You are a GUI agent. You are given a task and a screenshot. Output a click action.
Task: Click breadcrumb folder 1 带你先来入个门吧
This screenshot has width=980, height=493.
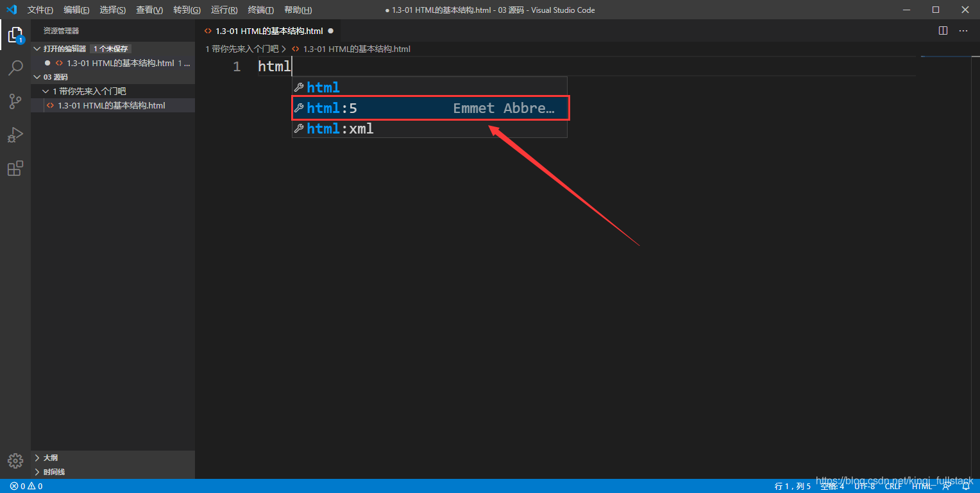click(242, 49)
